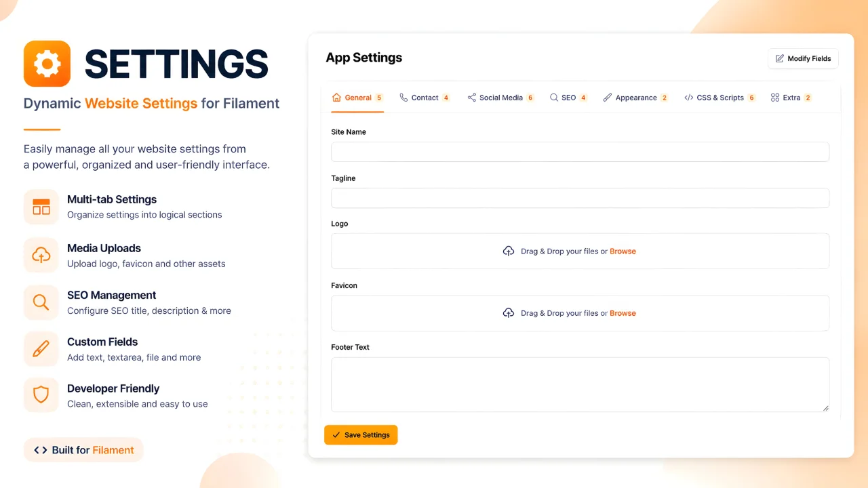Click the Tagline field label
Viewport: 868px width, 488px height.
pos(343,178)
